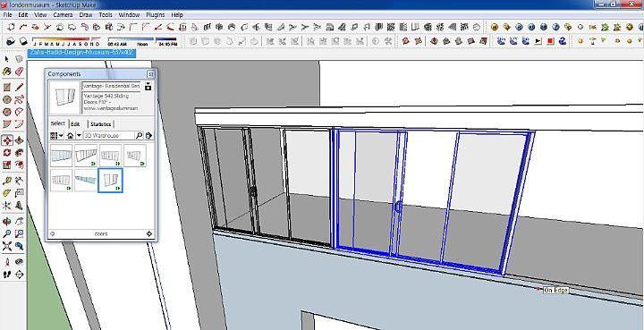
Task: Click the 3D Warehouse search field
Action: coord(108,135)
